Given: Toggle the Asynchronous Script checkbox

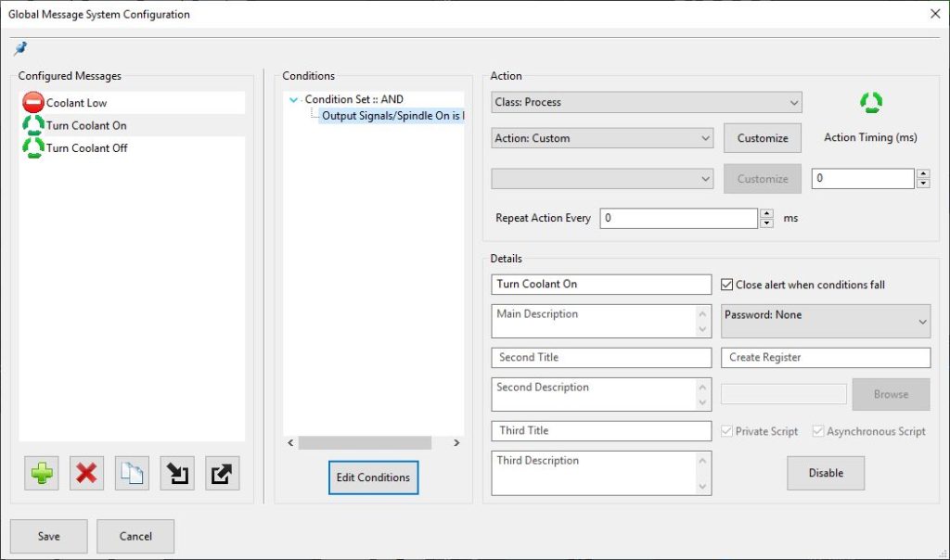Looking at the screenshot, I should tap(818, 431).
